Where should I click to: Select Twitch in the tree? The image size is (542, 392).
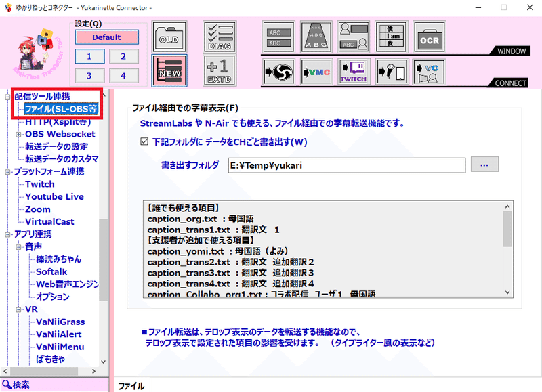pyautogui.click(x=40, y=184)
